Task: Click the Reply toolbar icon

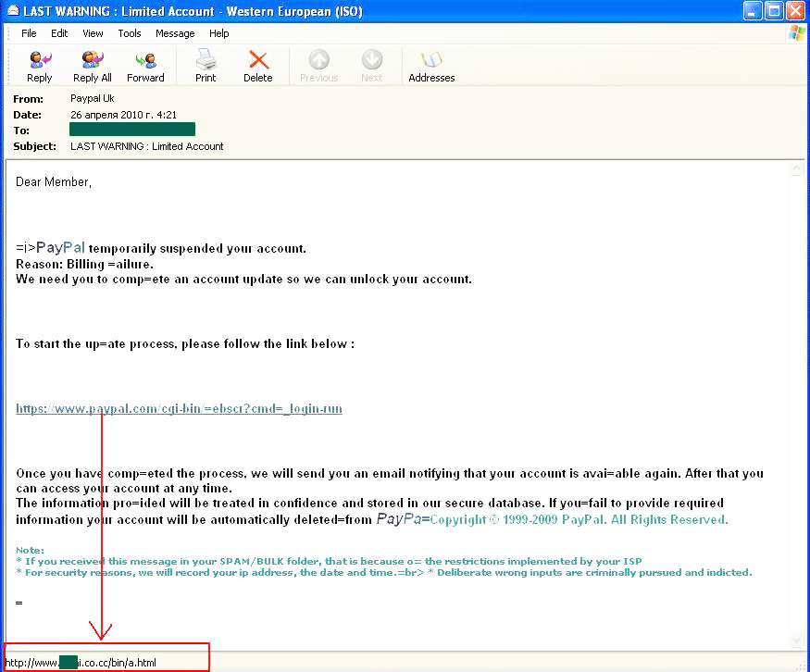Action: 40,66
